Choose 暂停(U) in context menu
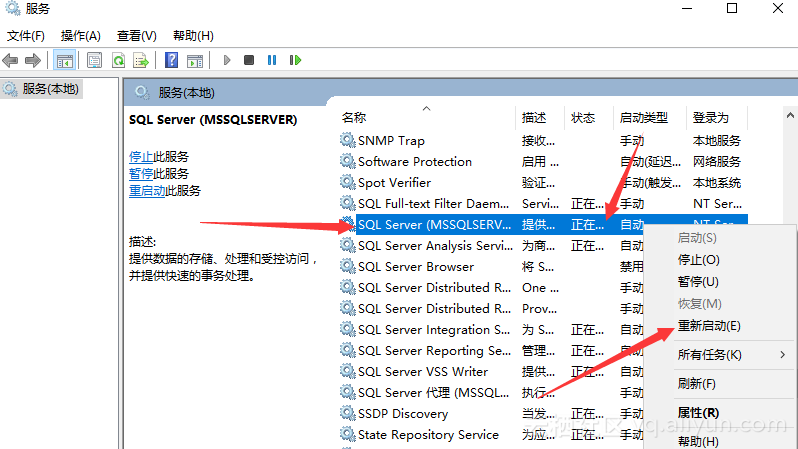798x449 pixels. coord(698,282)
